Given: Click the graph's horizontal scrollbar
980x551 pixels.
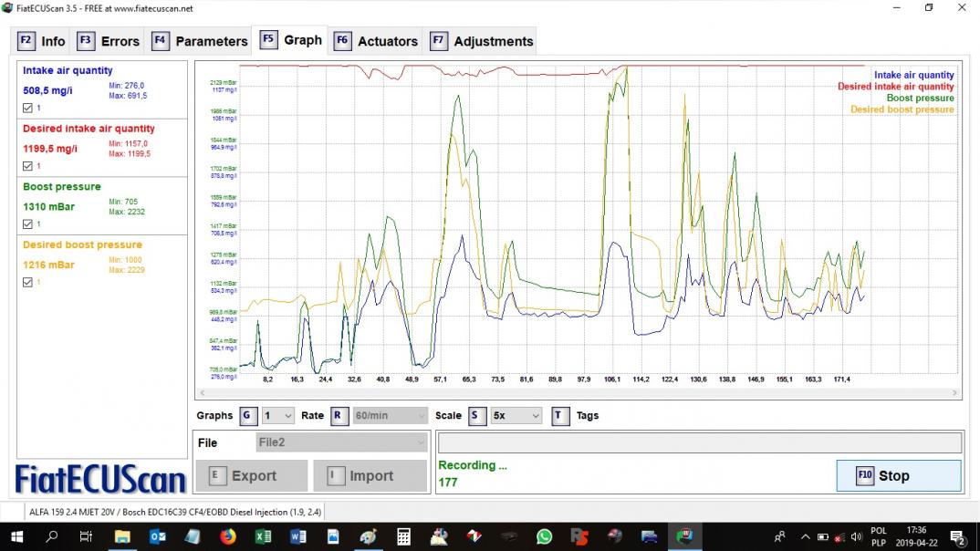Looking at the screenshot, I should (577, 393).
